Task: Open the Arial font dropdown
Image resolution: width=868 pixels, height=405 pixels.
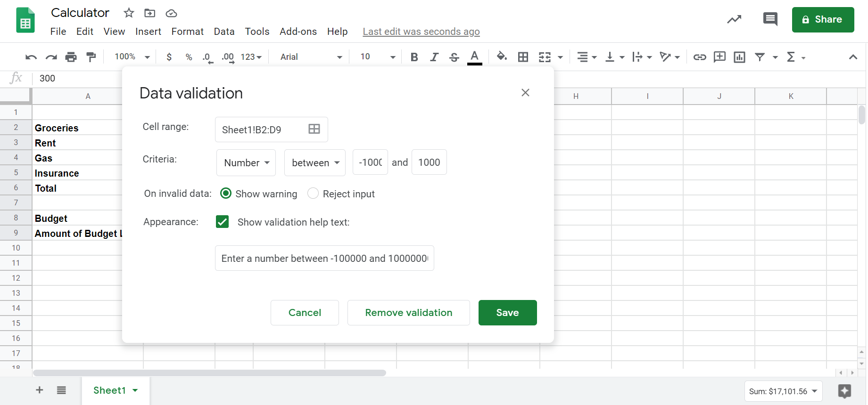Action: point(311,57)
